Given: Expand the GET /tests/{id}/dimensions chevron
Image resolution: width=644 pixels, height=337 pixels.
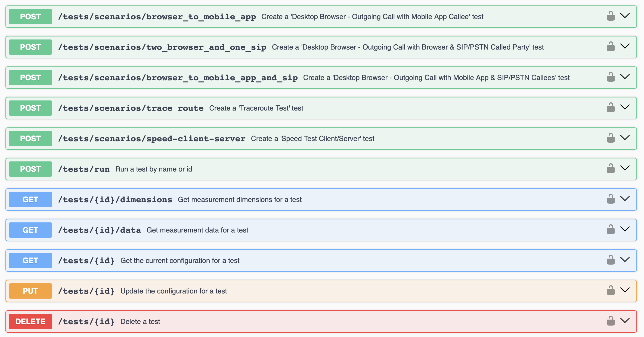Looking at the screenshot, I should (626, 198).
